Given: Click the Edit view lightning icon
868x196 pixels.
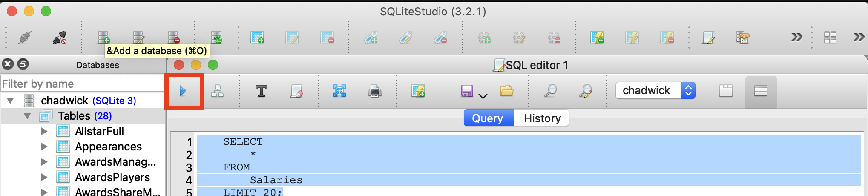Looking at the screenshot, I should tap(632, 37).
